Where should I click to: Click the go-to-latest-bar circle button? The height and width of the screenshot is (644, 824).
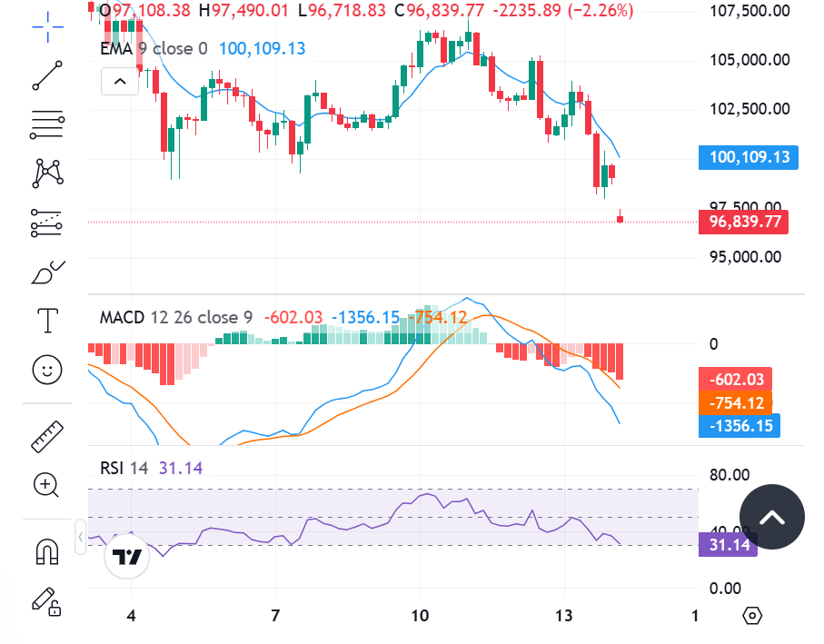(x=771, y=516)
